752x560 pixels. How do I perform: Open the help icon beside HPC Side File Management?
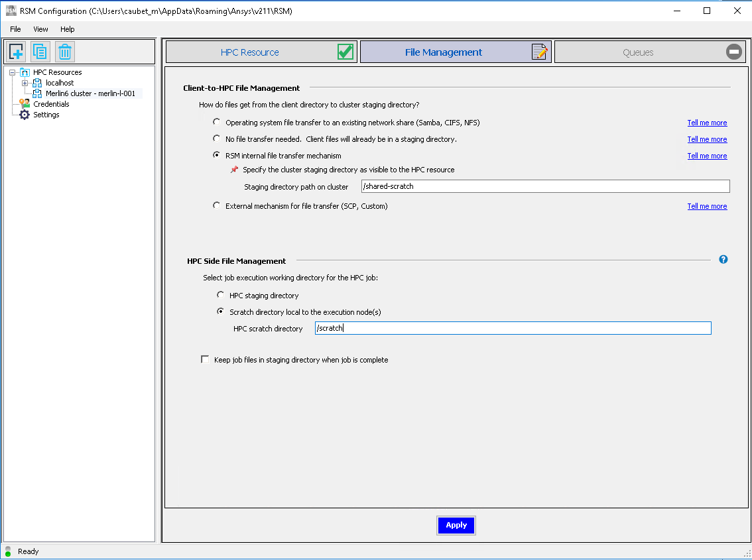(723, 259)
